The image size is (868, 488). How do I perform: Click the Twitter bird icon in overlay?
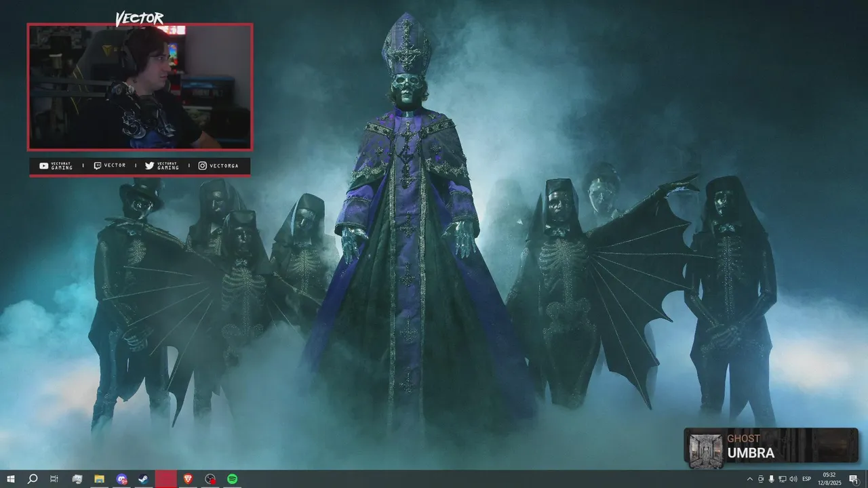[x=149, y=165]
